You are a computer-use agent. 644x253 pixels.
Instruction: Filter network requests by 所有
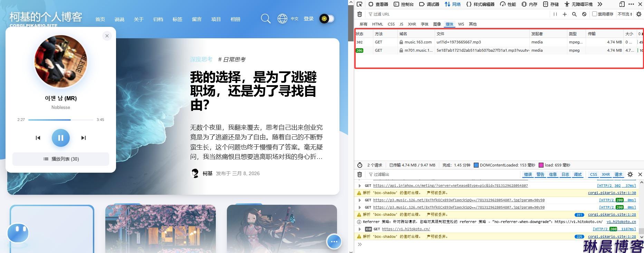pos(363,24)
